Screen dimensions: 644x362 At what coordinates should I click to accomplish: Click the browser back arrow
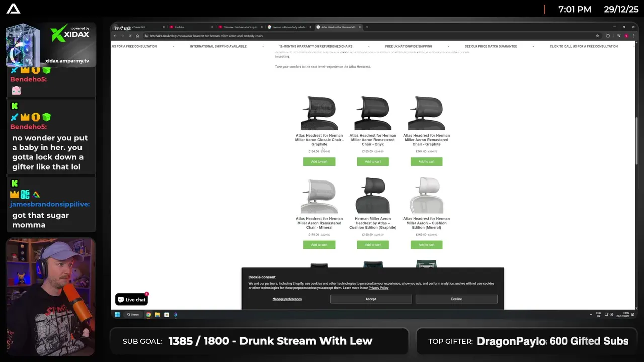[115, 36]
